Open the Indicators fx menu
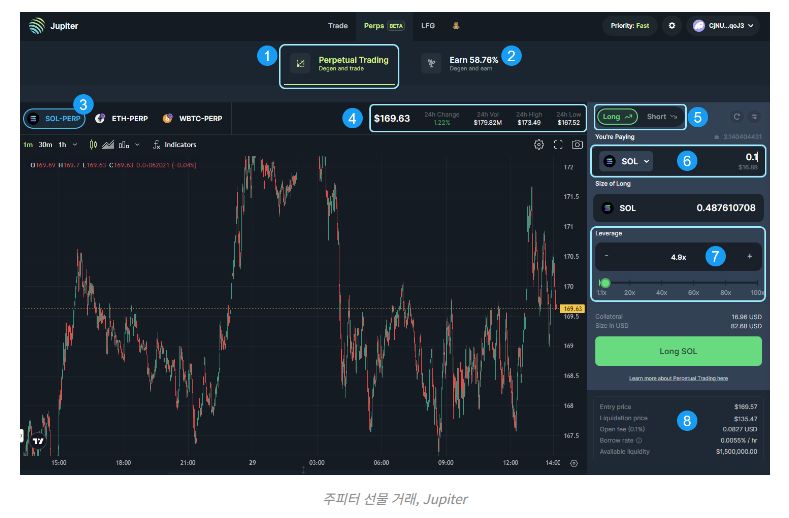Image resolution: width=789 pixels, height=518 pixels. coord(173,145)
